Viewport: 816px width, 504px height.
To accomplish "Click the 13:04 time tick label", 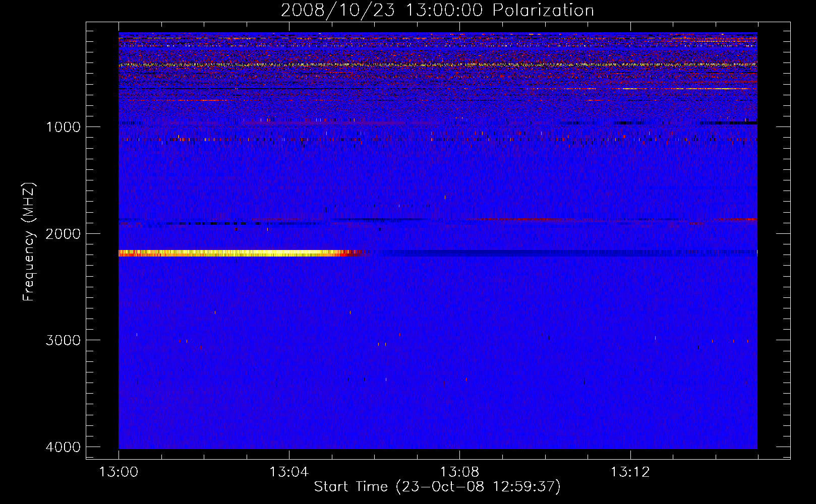I will coord(289,472).
